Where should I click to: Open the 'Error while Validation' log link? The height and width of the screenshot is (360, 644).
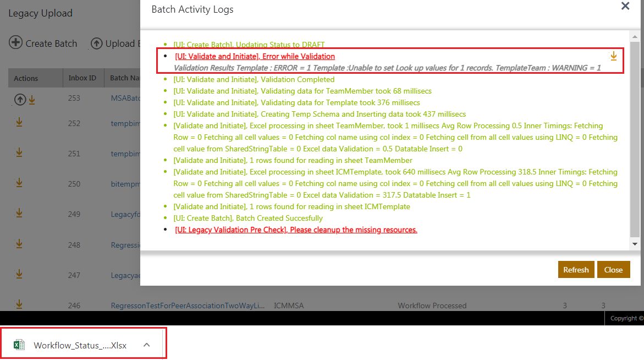coord(255,56)
